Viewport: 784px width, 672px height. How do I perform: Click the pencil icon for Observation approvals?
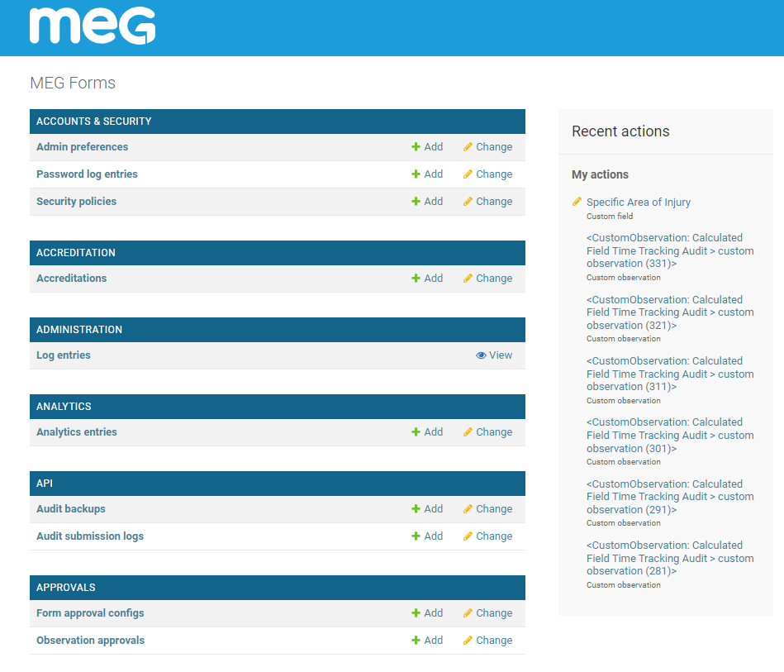click(x=468, y=641)
